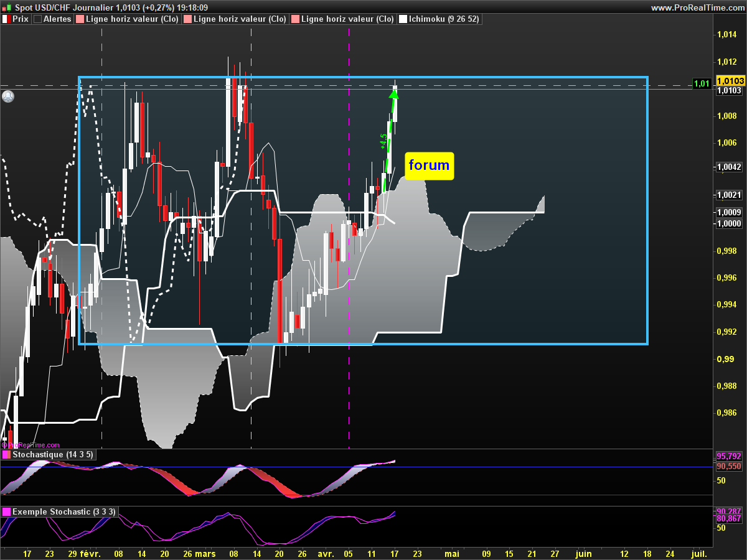Open Exemple Stochastic (3 3 3) settings
The height and width of the screenshot is (560, 747).
click(x=59, y=511)
